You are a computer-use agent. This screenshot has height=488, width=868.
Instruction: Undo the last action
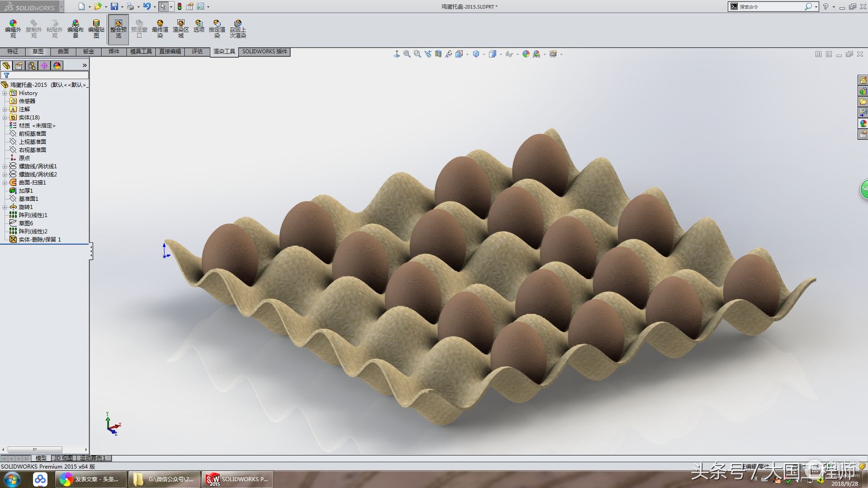click(147, 6)
